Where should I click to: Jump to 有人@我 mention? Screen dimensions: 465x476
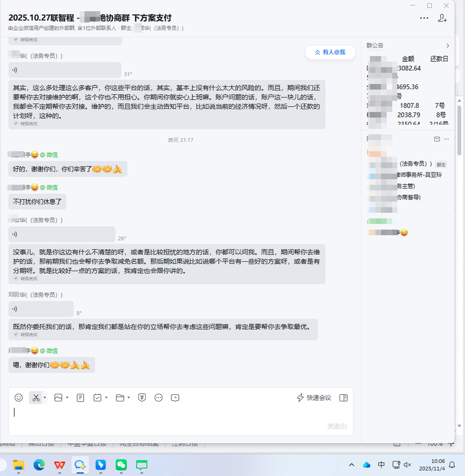click(330, 52)
